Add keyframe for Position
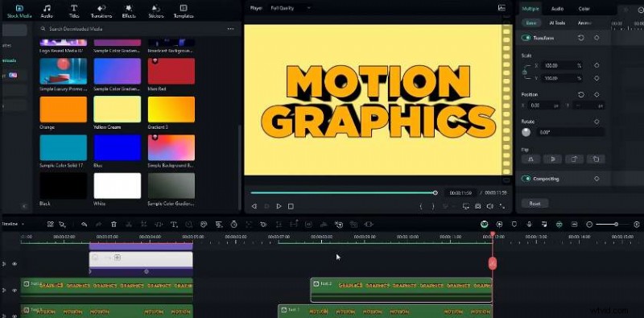This screenshot has height=318, width=644. [597, 94]
